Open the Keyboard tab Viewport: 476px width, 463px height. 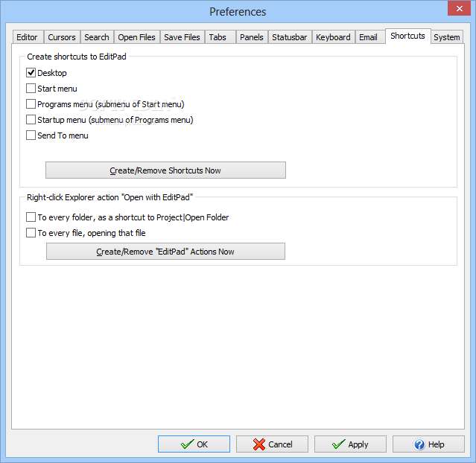point(333,37)
